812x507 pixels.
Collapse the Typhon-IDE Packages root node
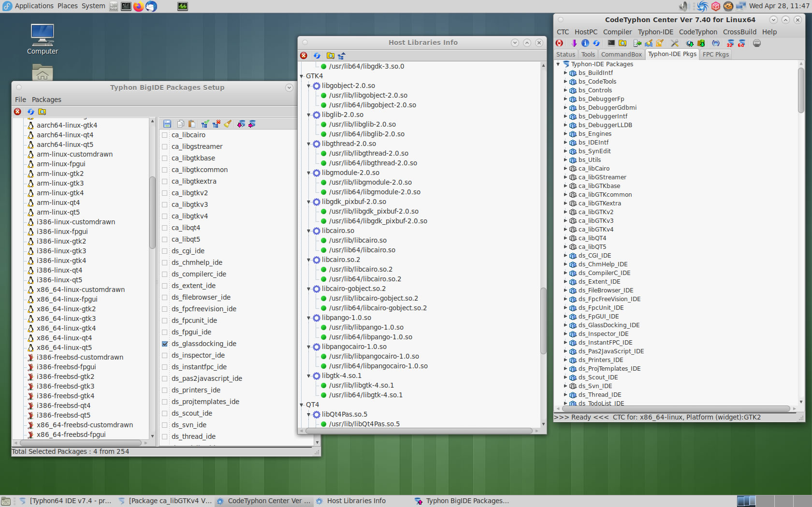(558, 64)
